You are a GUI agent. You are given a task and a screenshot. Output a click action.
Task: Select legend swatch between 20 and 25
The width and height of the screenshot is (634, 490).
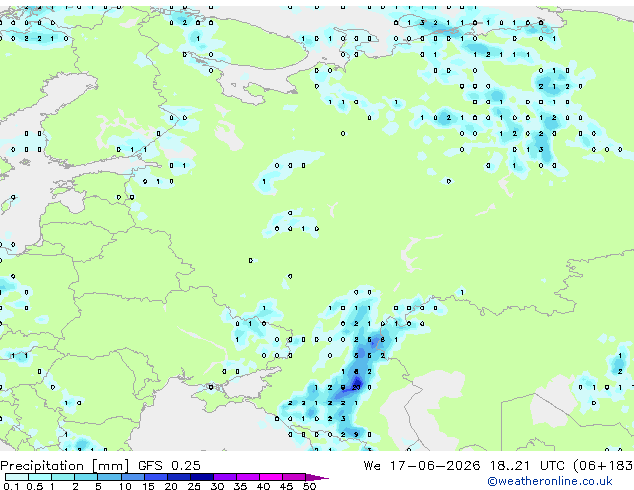pyautogui.click(x=178, y=477)
